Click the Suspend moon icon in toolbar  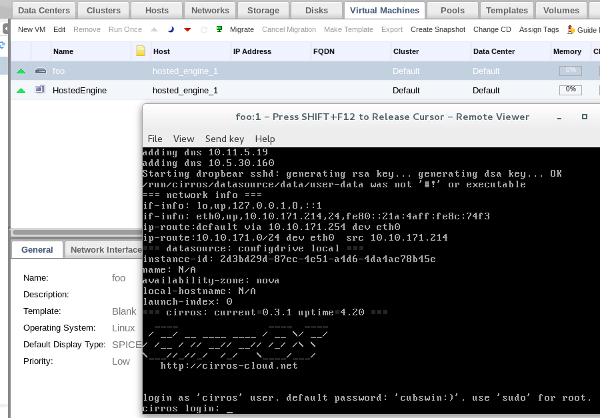pos(173,30)
